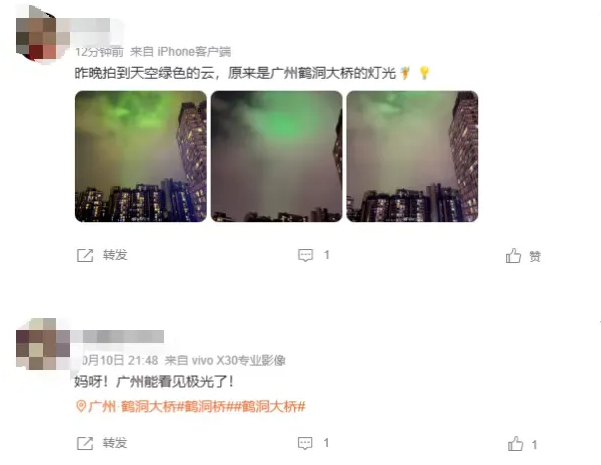The height and width of the screenshot is (465, 601).
Task: Click the 赞 label on first post
Action: [535, 256]
